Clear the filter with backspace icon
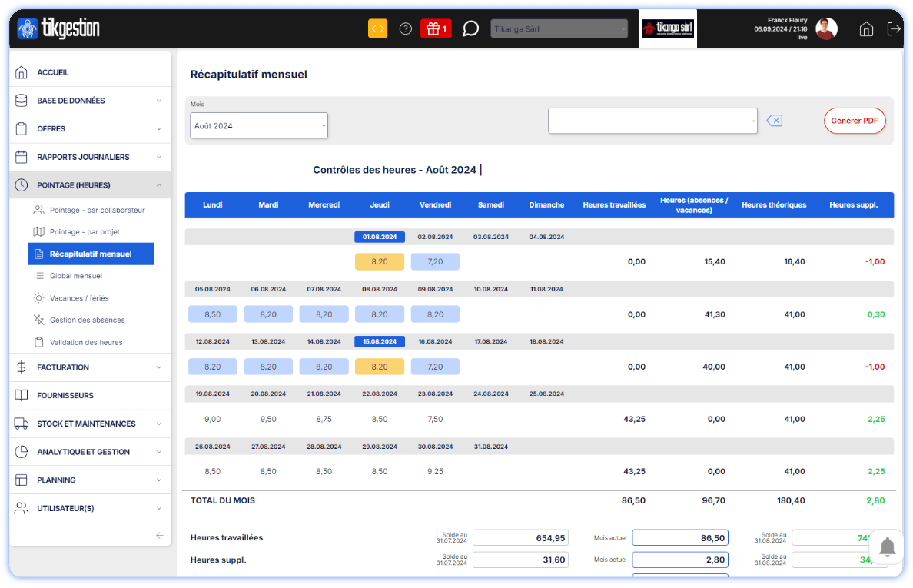Screen dimensions: 913x588 tap(775, 121)
